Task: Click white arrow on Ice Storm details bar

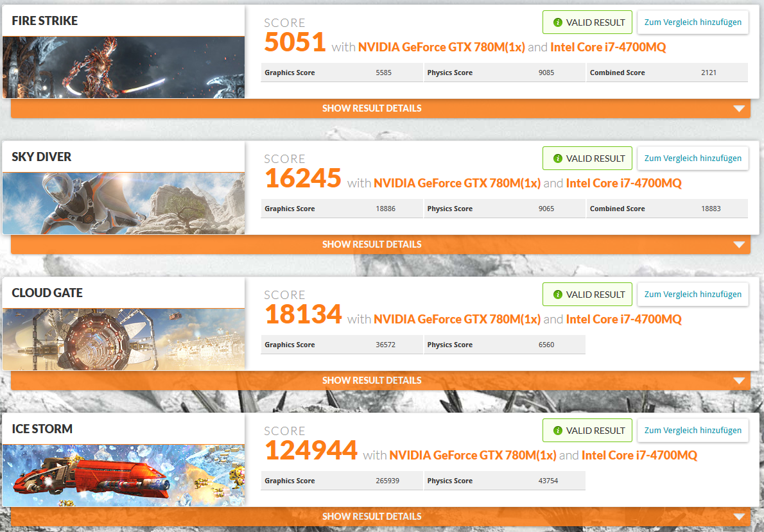Action: [x=739, y=516]
